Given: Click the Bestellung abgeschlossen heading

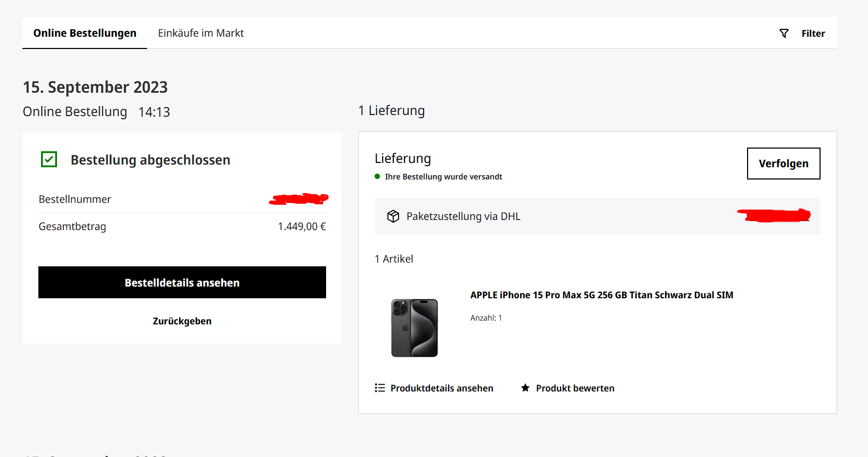Looking at the screenshot, I should point(150,160).
